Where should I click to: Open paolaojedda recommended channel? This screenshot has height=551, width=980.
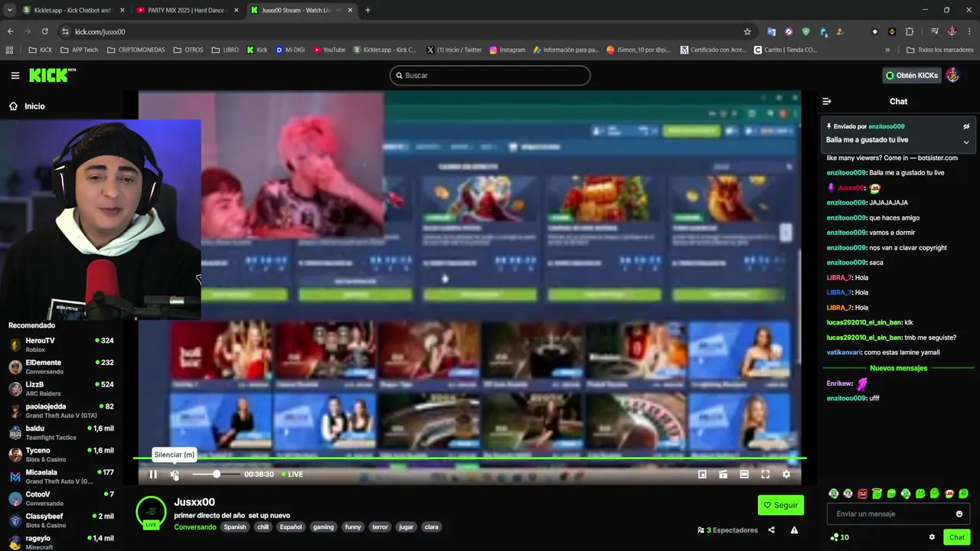pos(61,410)
